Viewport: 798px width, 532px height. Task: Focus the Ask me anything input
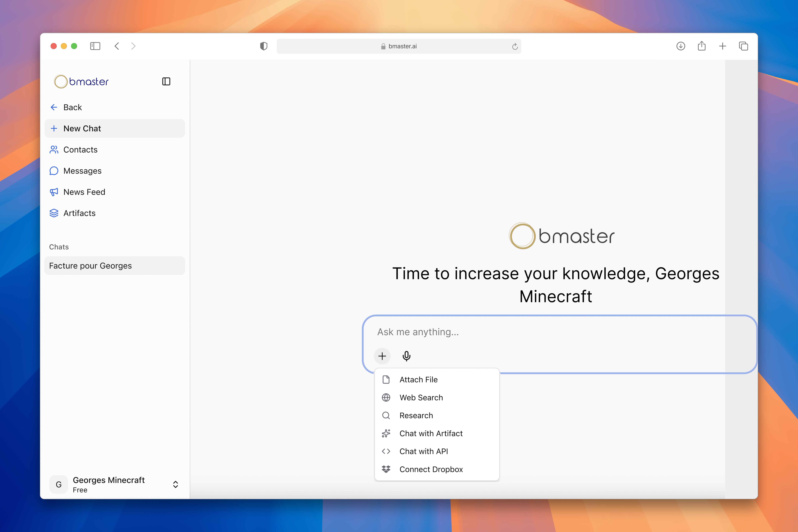click(543, 332)
